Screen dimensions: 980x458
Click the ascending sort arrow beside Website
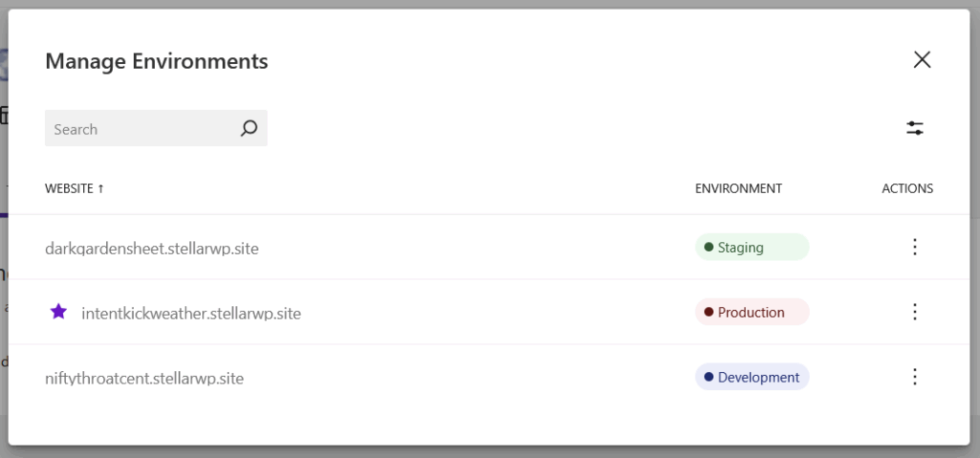click(100, 188)
